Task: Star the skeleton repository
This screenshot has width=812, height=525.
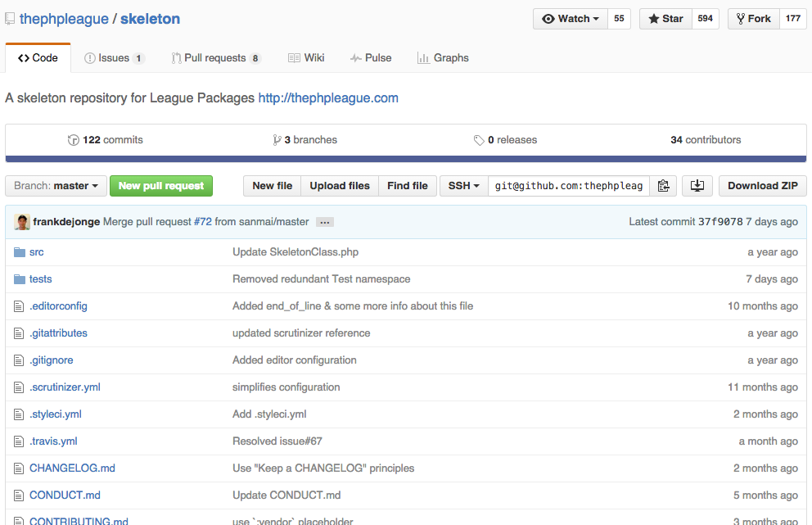Action: tap(666, 19)
